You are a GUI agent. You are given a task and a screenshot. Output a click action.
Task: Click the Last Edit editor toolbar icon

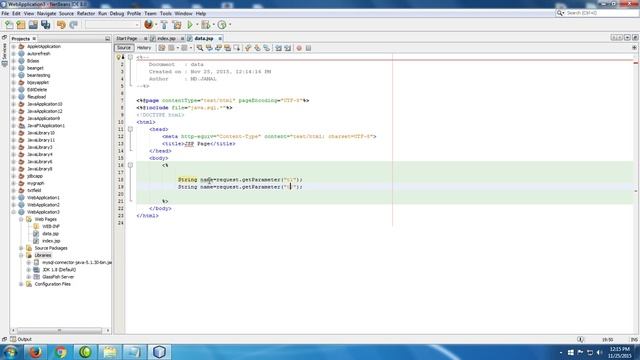coord(162,48)
